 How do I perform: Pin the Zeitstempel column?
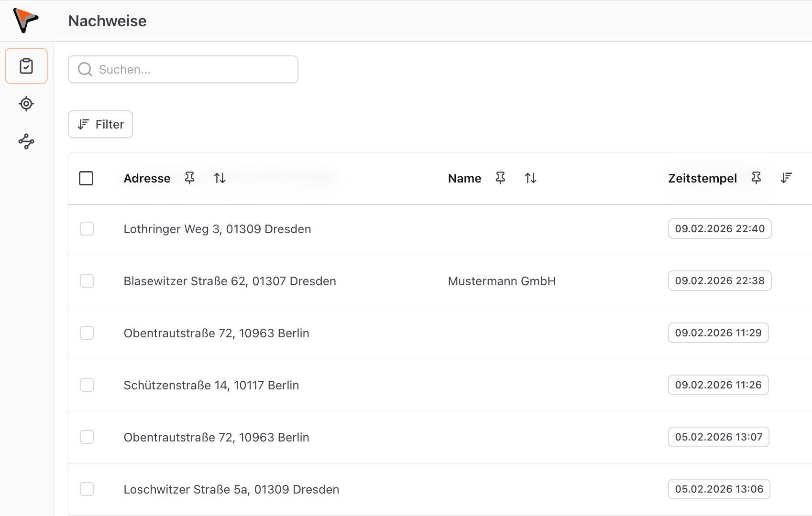[756, 178]
